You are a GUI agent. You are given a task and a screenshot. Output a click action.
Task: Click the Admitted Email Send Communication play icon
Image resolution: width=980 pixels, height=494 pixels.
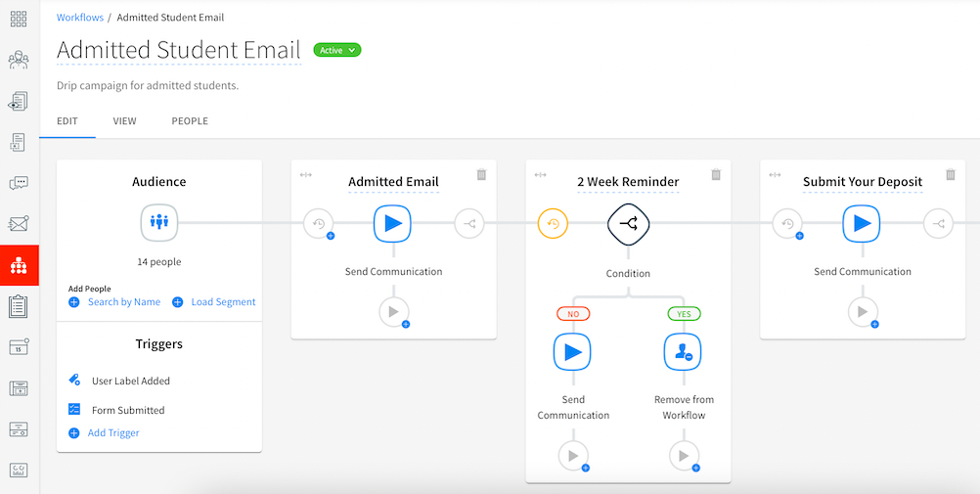coord(392,223)
